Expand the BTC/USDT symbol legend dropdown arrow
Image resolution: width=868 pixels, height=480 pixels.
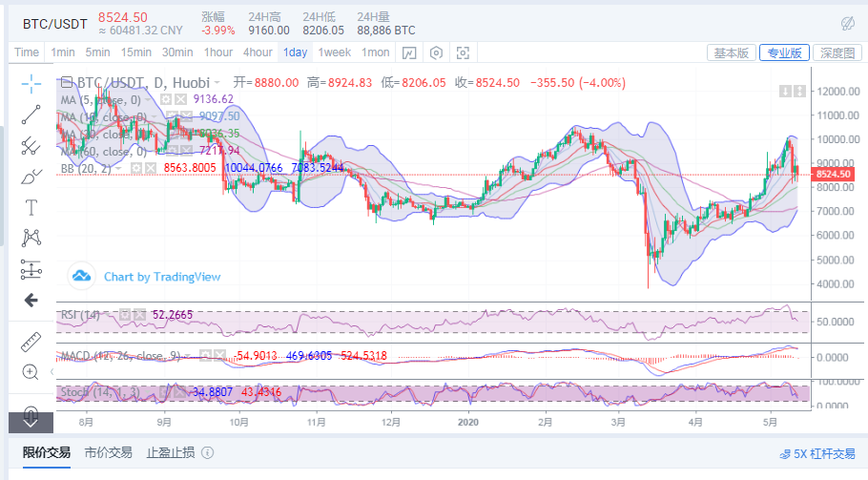click(217, 83)
